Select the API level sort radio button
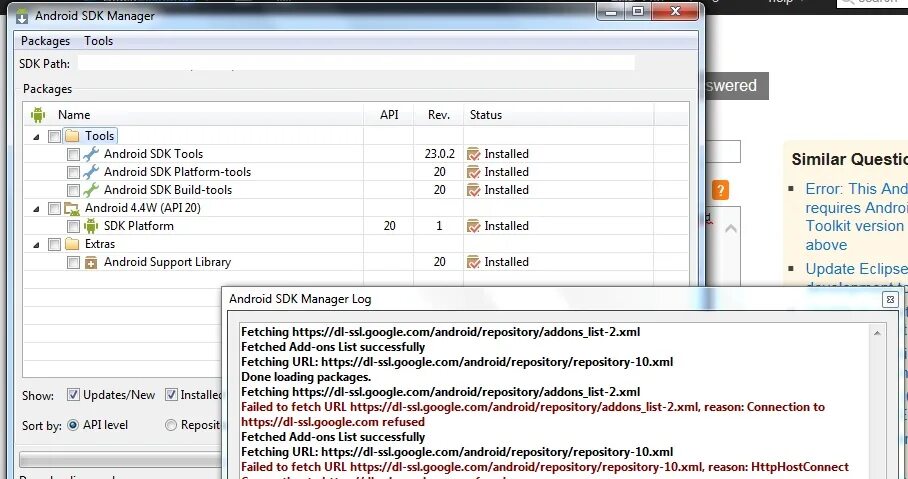This screenshot has height=479, width=908. 73,425
